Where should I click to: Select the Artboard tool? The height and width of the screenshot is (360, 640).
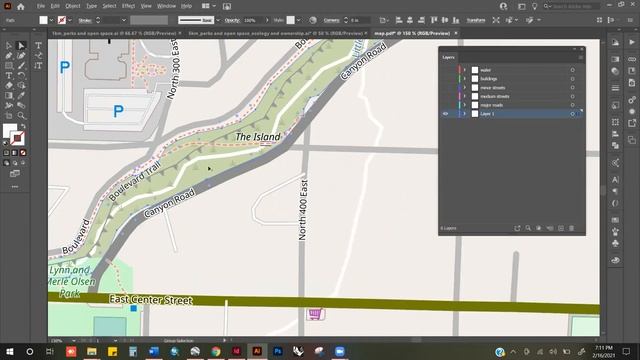point(9,116)
